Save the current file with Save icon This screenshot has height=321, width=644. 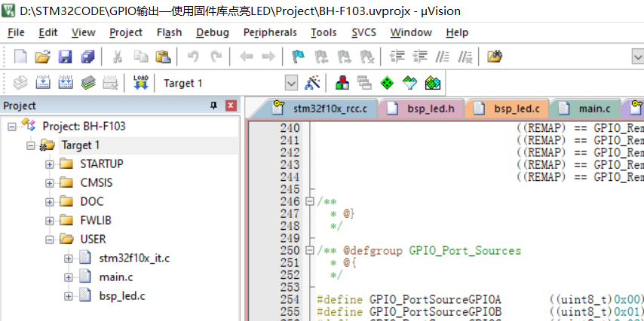[x=66, y=57]
